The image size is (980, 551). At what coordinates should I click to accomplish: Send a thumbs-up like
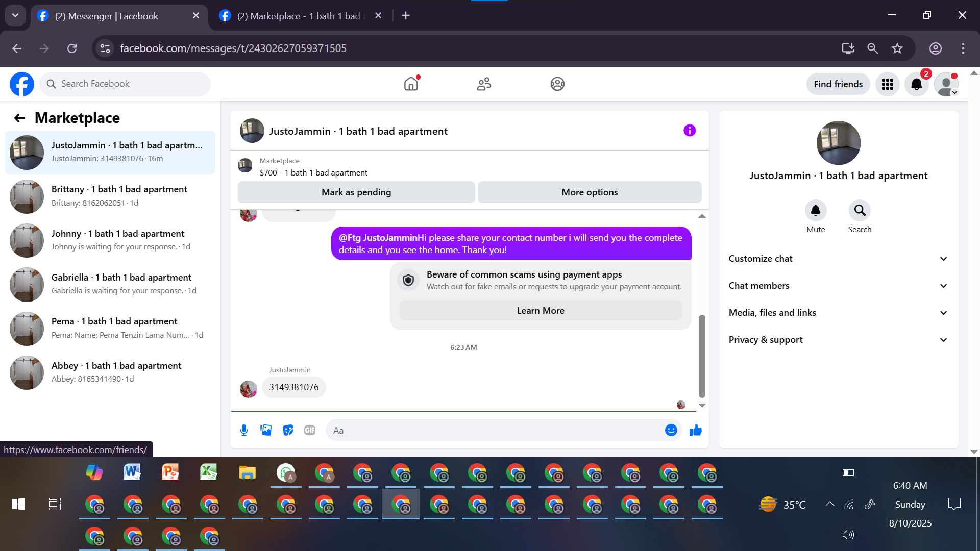tap(695, 430)
